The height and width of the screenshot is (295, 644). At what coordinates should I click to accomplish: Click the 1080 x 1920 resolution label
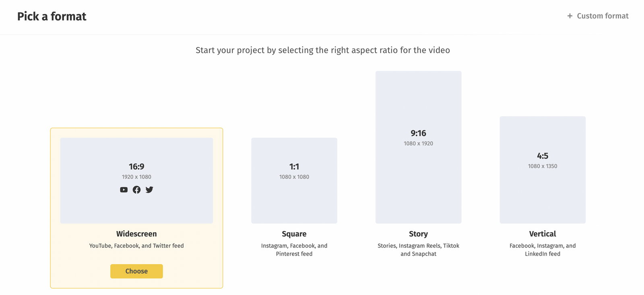point(418,143)
